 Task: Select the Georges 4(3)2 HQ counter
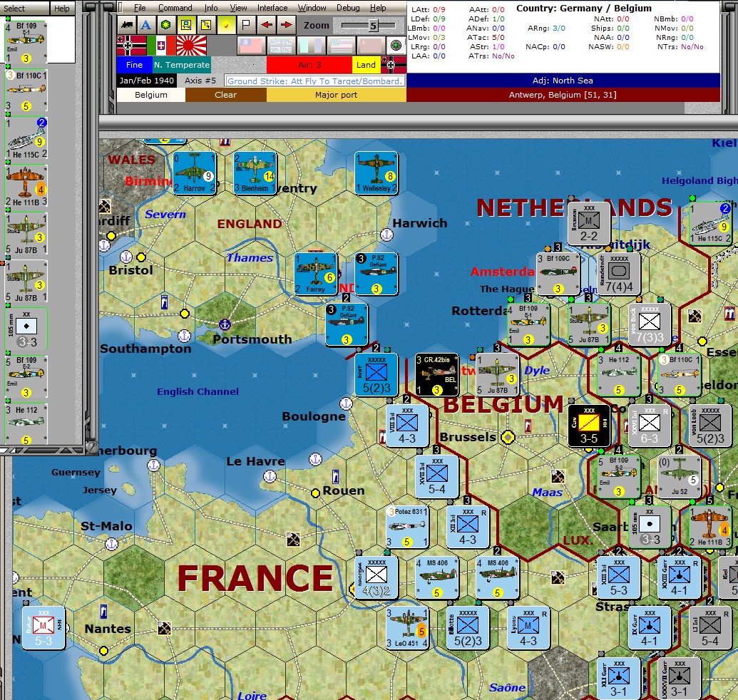[376, 577]
